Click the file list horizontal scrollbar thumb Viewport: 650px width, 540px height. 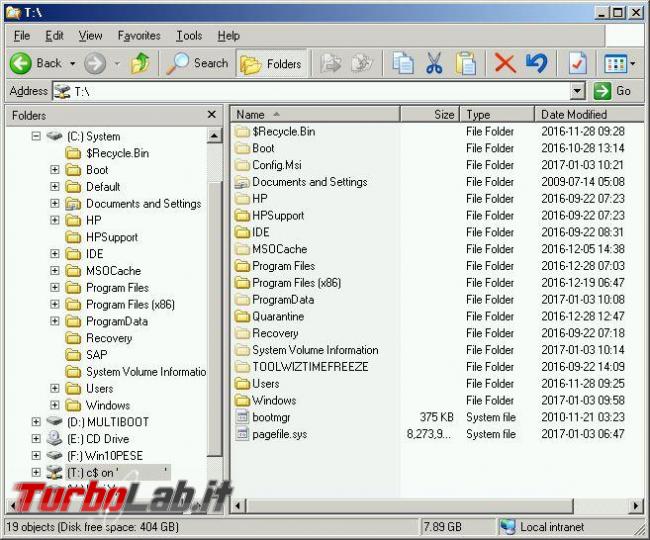[x=410, y=505]
